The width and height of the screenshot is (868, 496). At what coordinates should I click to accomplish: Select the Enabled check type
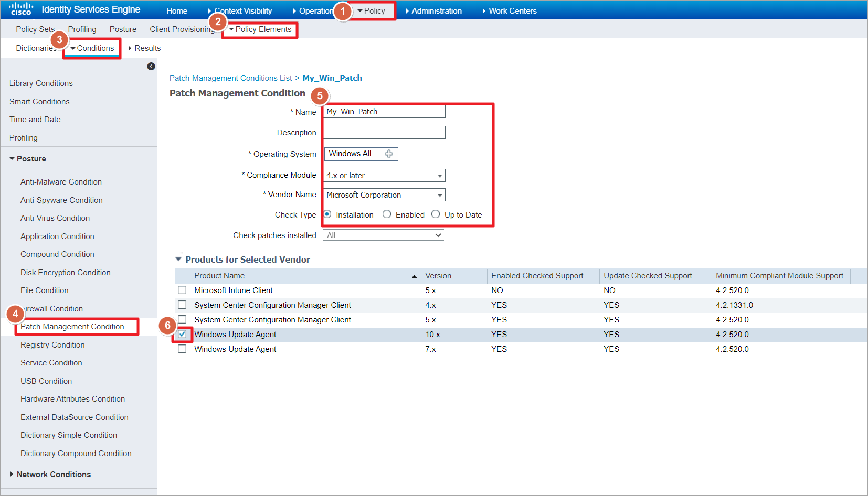(x=387, y=214)
